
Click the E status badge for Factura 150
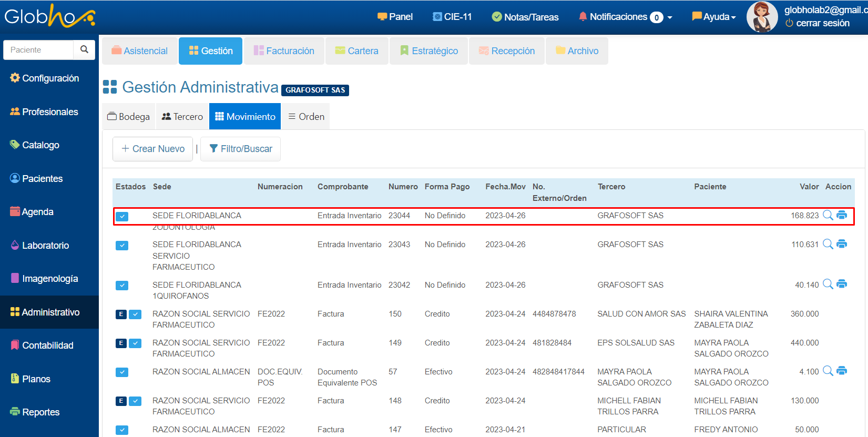coord(121,314)
